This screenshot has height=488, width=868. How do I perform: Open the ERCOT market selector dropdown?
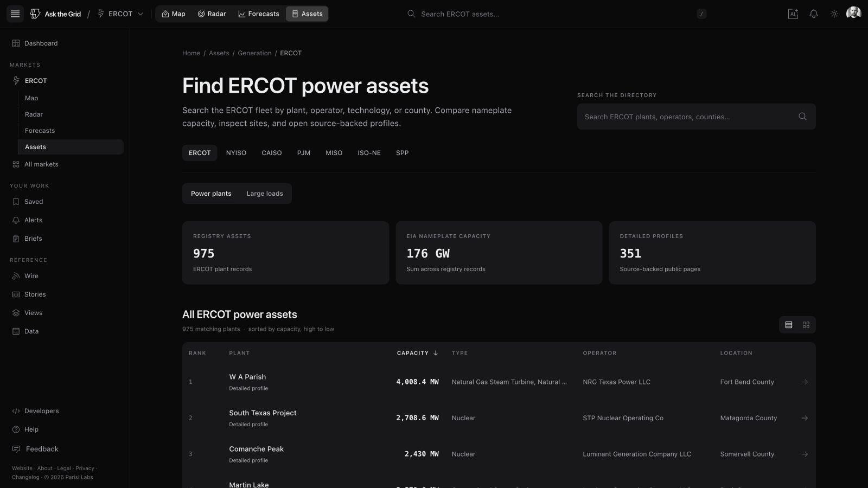[x=120, y=14]
